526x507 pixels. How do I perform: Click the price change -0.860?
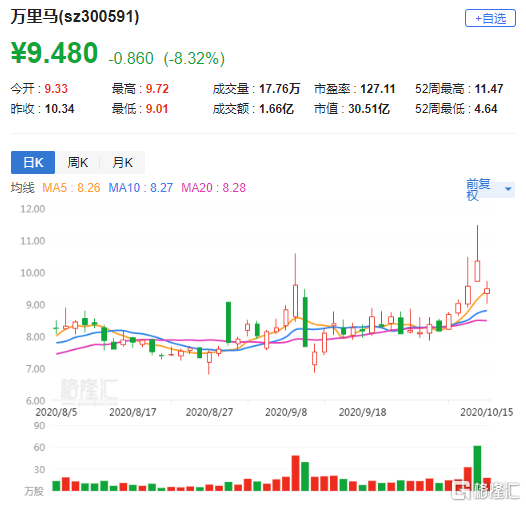point(131,58)
